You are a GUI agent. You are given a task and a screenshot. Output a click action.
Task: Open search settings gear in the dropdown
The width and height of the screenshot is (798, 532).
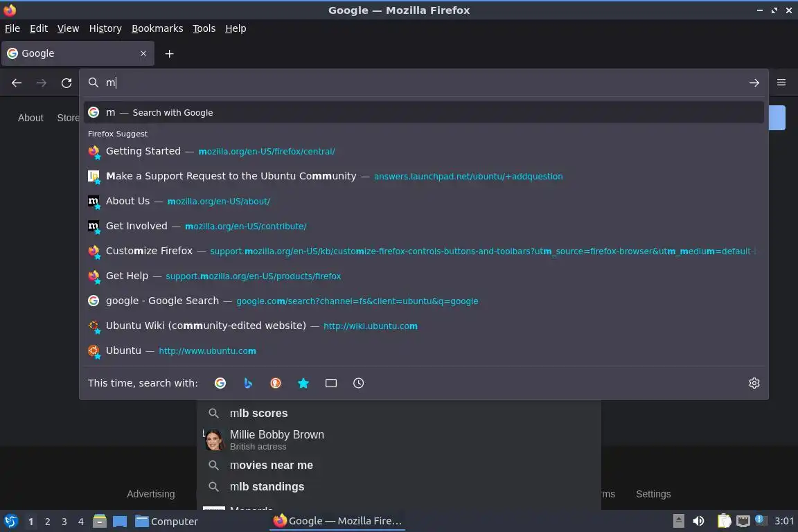(x=754, y=383)
